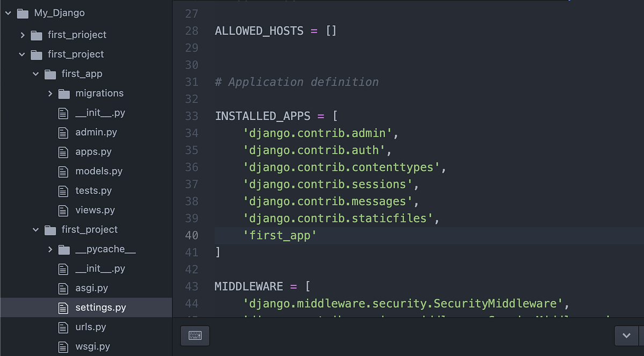644x356 pixels.
Task: Click the folder icon next to migrations
Action: click(63, 93)
